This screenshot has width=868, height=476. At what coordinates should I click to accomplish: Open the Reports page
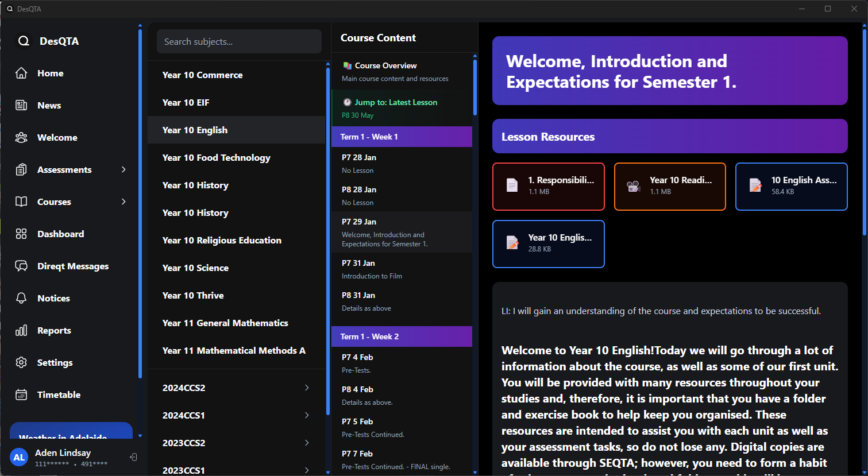click(73, 330)
